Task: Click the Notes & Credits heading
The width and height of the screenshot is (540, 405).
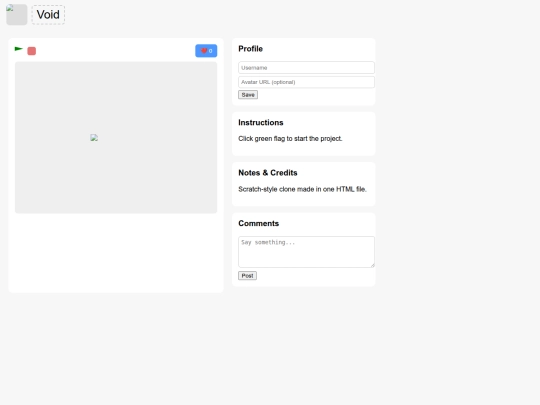Action: 268,173
